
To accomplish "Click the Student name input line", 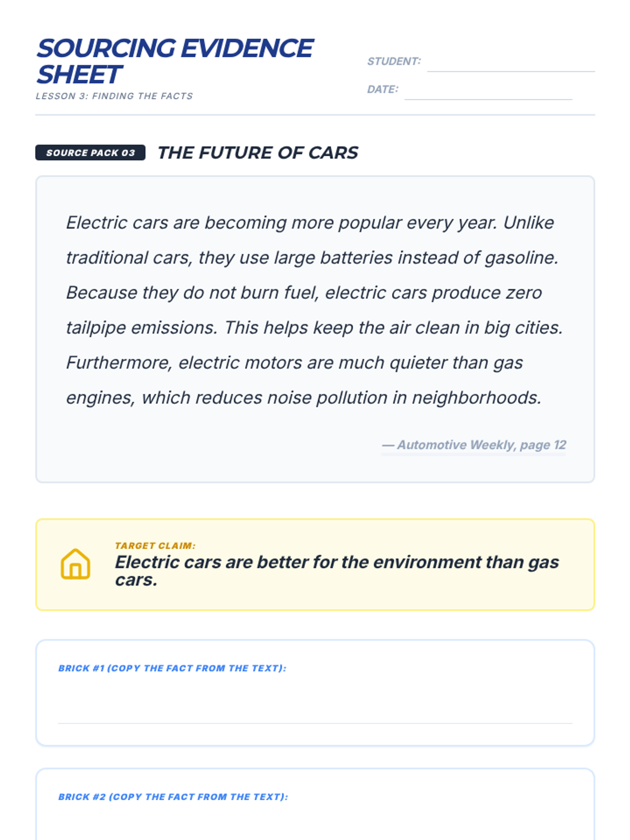I will click(510, 64).
